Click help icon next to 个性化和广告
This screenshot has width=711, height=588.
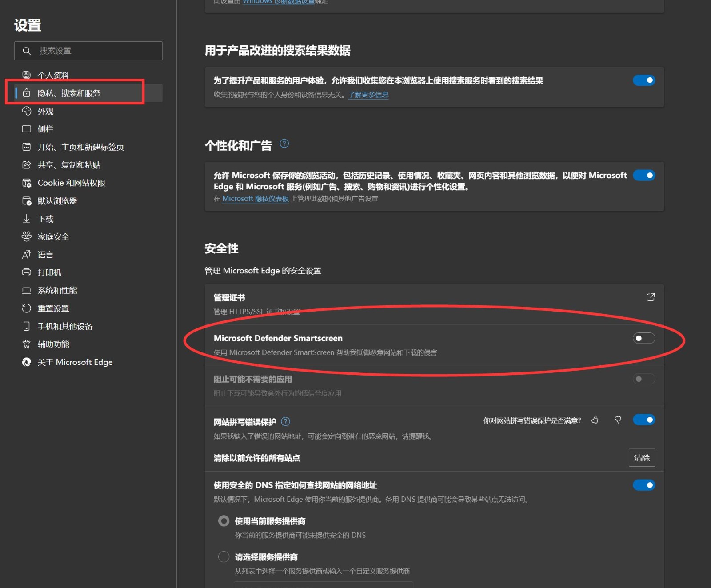[x=284, y=144]
